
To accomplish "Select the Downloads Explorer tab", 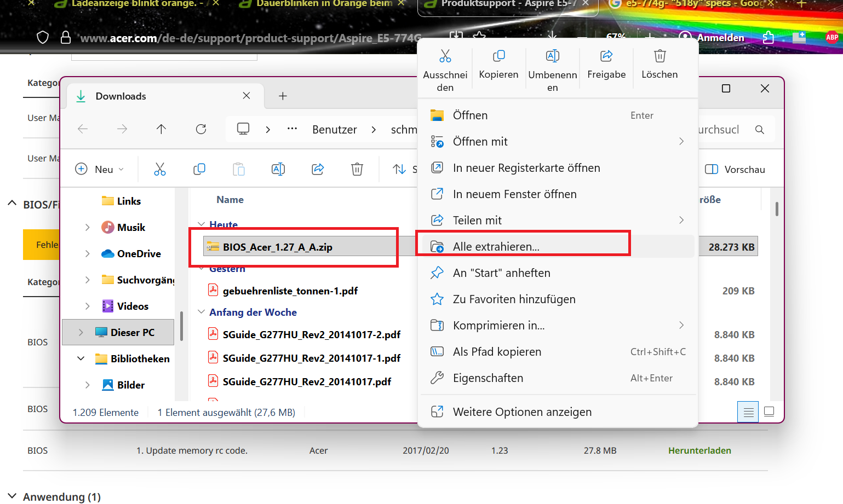I will click(165, 96).
